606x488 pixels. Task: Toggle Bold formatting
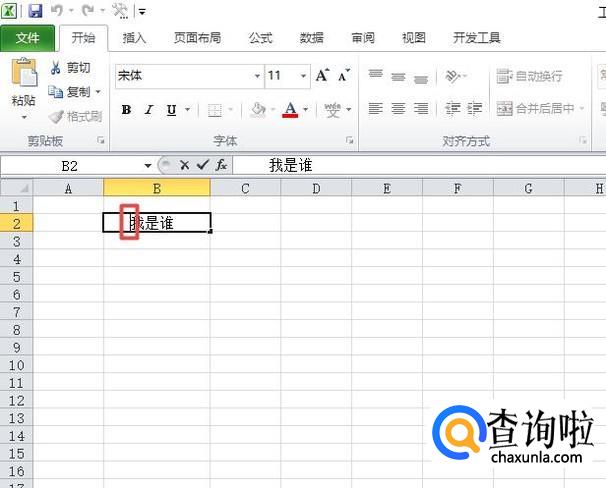coord(126,110)
